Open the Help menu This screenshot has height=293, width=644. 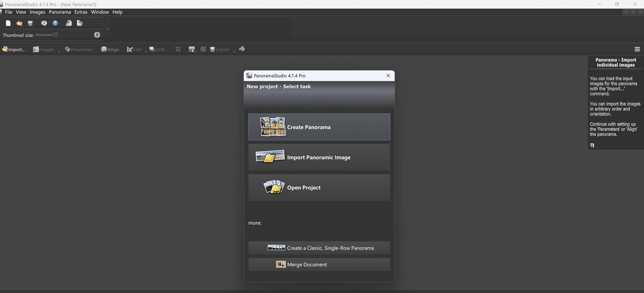point(117,12)
